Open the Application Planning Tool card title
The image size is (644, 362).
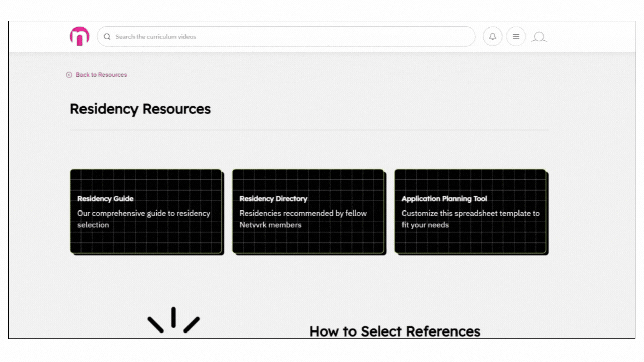tap(444, 199)
